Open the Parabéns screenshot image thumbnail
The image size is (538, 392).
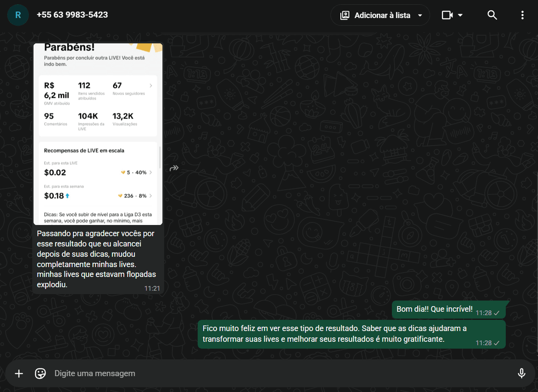point(98,134)
